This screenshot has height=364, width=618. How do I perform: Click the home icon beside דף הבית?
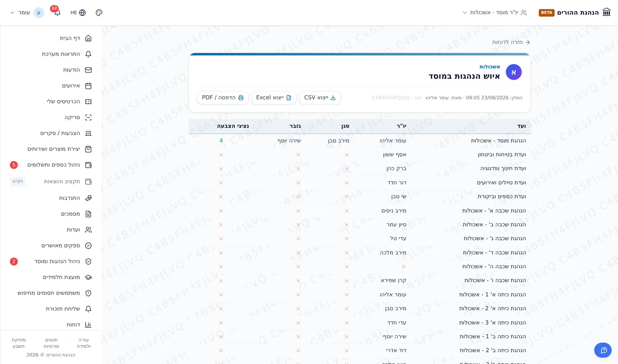point(88,38)
